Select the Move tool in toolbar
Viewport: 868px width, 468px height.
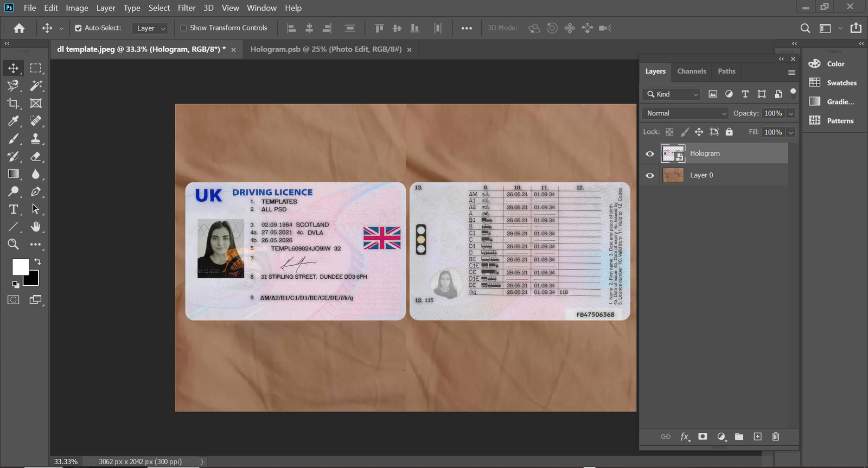click(x=13, y=68)
